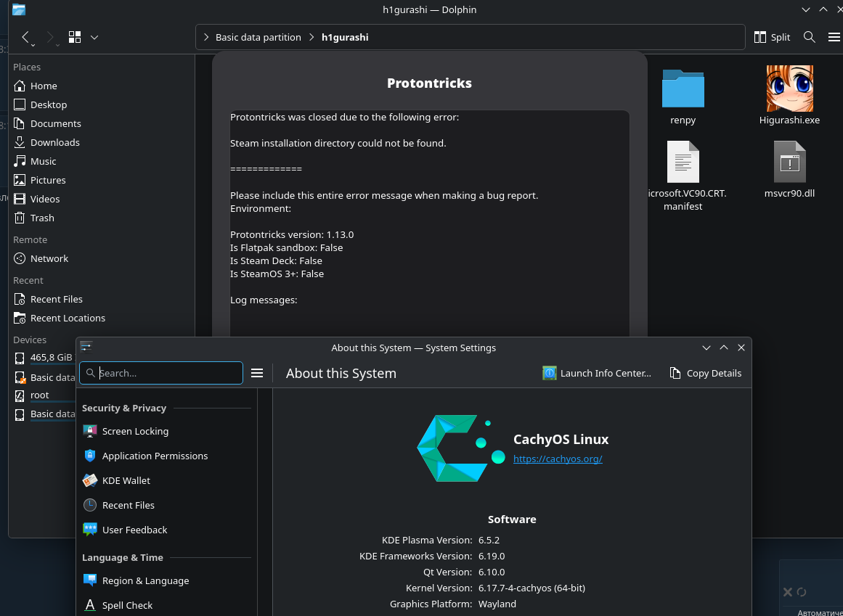Open Dolphin hamburger menu
This screenshot has width=843, height=616.
coord(834,37)
